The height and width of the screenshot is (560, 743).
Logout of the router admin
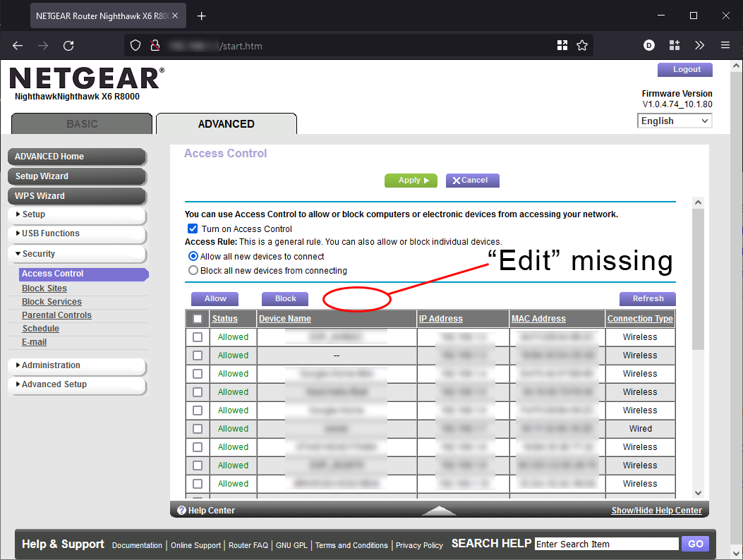(684, 69)
